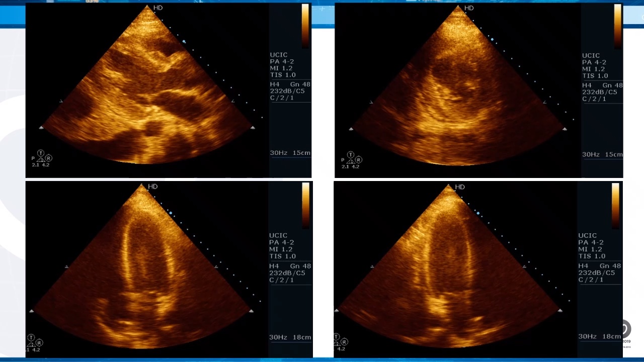Click "30Hz 15cm" readout in top-left panel

point(290,153)
